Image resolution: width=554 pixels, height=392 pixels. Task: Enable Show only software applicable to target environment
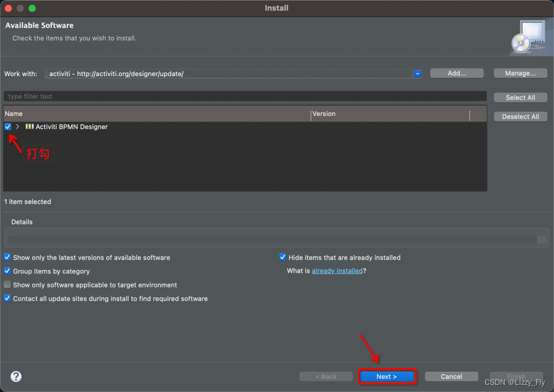(7, 285)
